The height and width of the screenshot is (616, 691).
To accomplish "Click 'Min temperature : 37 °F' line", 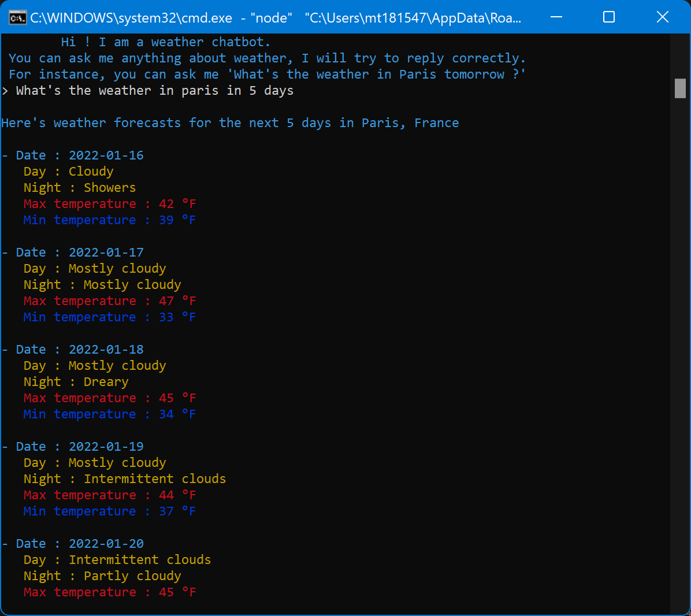I will tap(109, 511).
